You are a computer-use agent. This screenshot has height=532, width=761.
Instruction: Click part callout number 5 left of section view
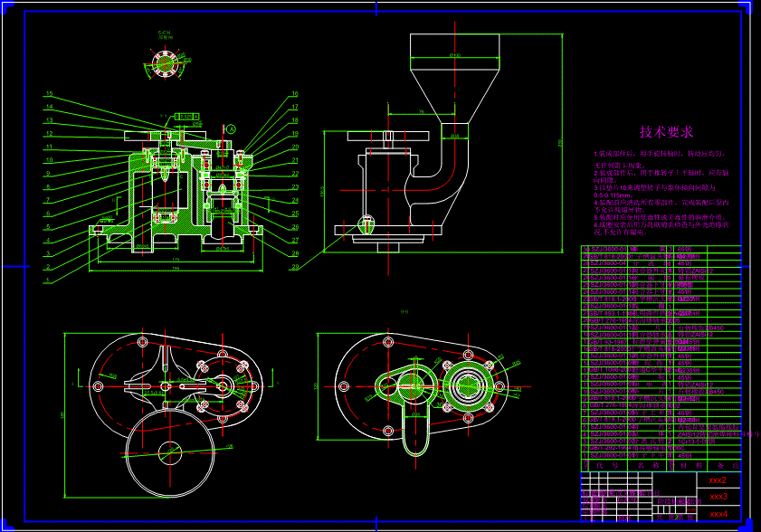pyautogui.click(x=48, y=227)
